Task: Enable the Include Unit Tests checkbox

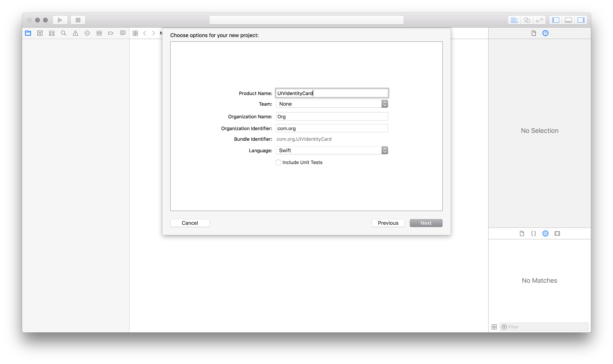Action: coord(278,162)
